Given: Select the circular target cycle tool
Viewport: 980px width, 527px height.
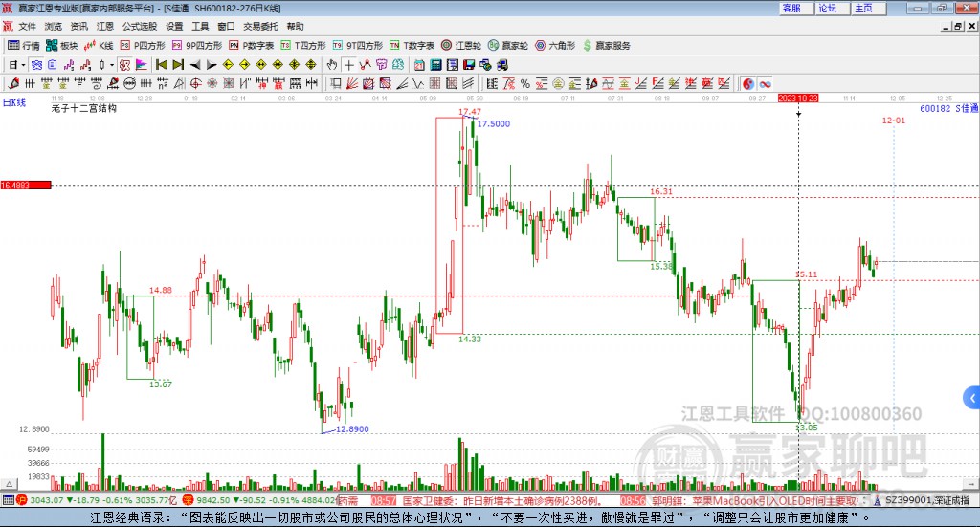Looking at the screenshot, I should (x=195, y=83).
